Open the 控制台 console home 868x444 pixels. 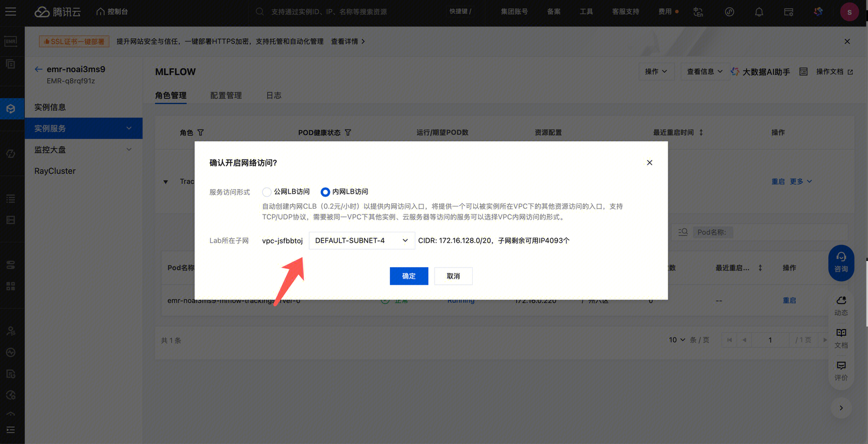click(112, 12)
